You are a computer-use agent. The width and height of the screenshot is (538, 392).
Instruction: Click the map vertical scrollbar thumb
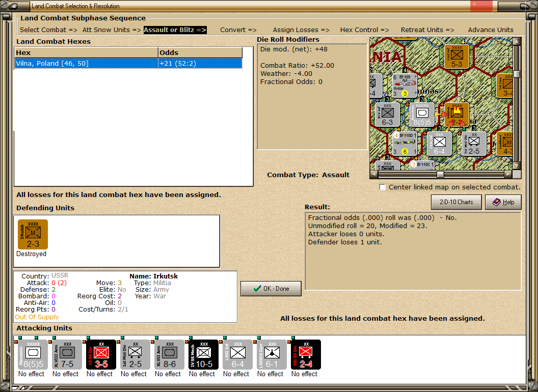(517, 74)
